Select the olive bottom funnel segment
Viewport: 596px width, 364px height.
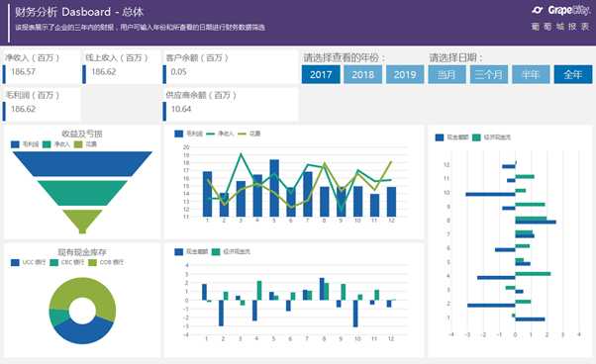pyautogui.click(x=82, y=221)
